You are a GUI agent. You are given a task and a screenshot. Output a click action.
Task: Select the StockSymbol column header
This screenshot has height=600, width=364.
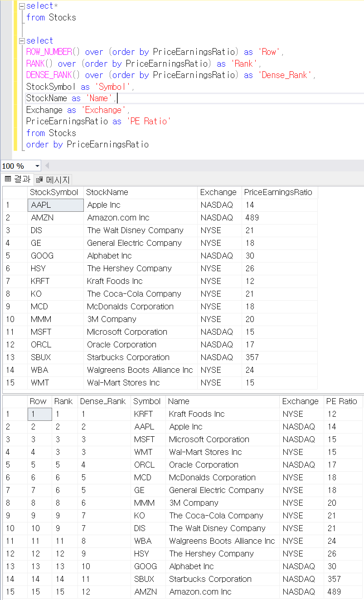56,192
